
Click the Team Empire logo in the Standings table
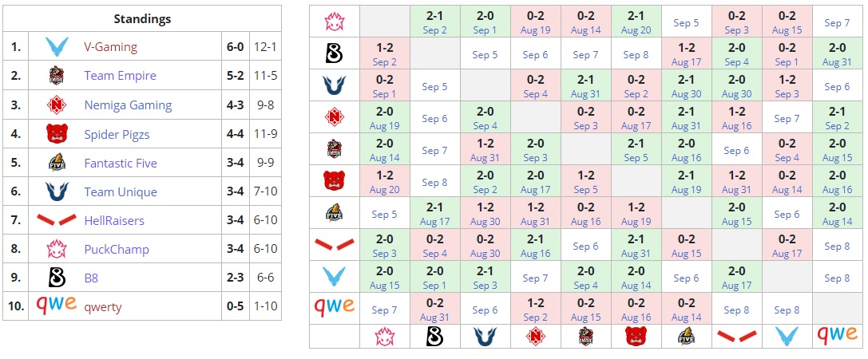pyautogui.click(x=56, y=76)
